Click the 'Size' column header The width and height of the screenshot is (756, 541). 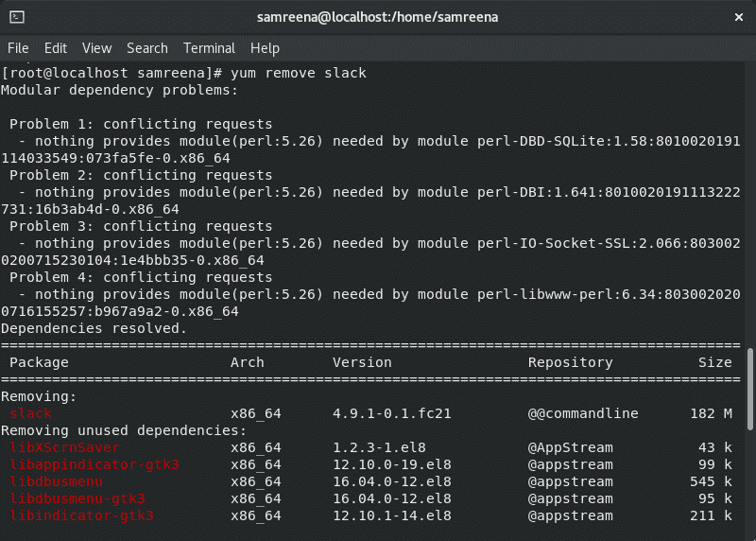pos(715,362)
